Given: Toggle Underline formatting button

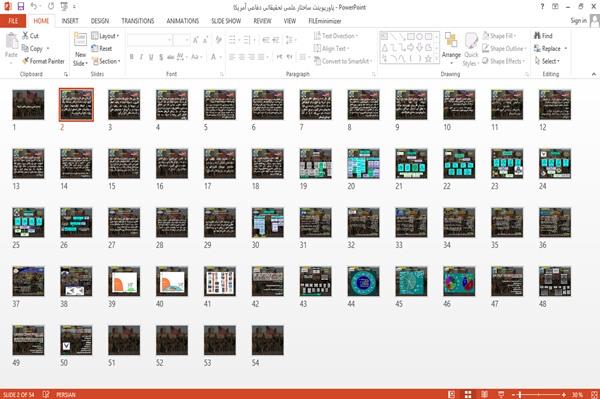Looking at the screenshot, I should coord(151,57).
